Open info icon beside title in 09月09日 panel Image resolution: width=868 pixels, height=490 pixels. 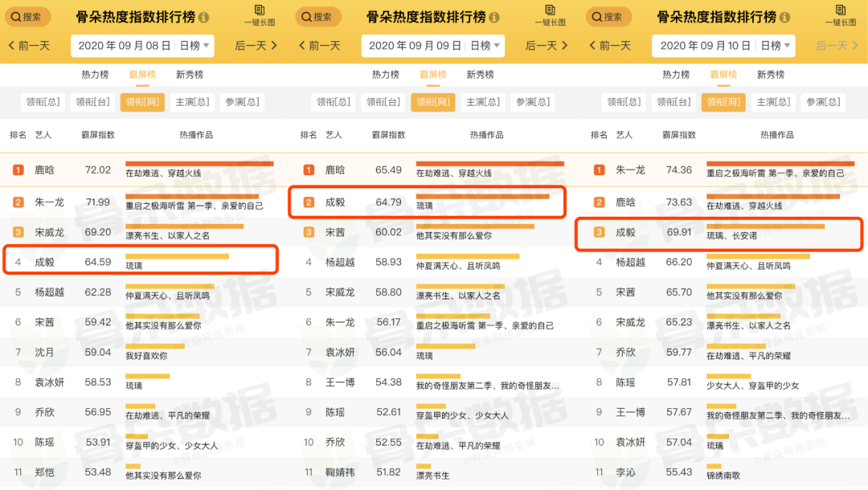click(494, 17)
